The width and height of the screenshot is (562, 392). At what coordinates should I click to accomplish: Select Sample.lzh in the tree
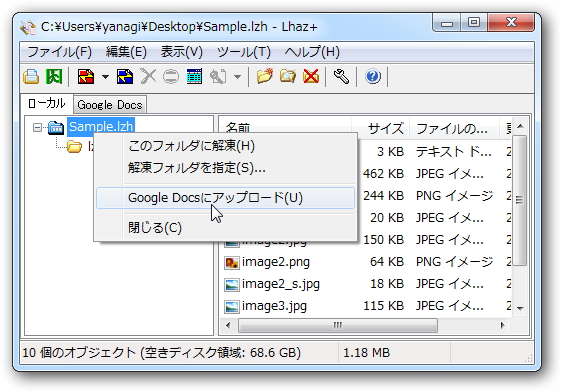101,126
